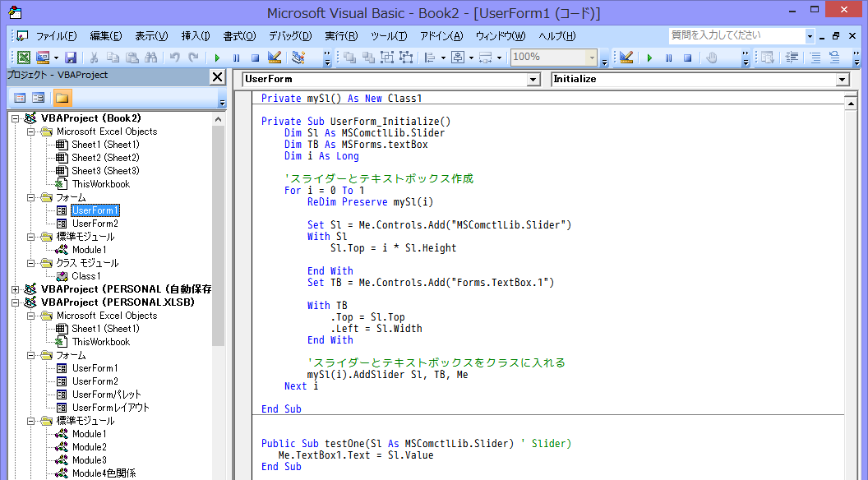
Task: Click the Send to Back icon
Action: click(x=368, y=57)
